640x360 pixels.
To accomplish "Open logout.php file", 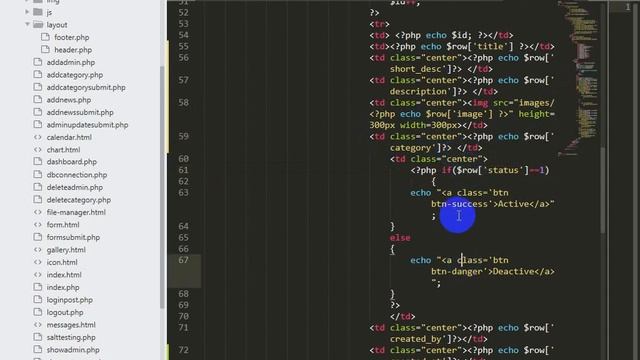I will point(65,312).
